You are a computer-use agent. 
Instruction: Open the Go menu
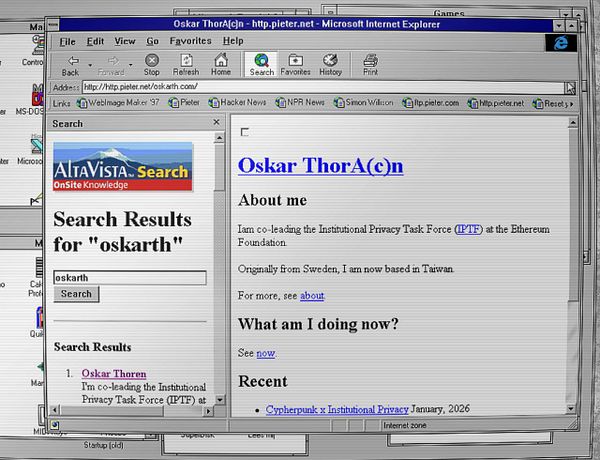pos(152,41)
